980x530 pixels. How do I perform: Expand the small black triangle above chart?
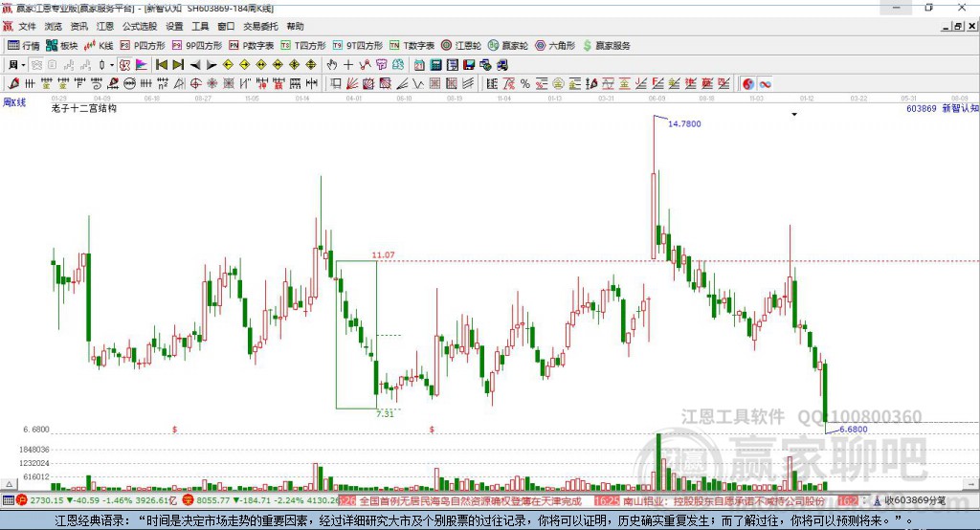pos(794,115)
